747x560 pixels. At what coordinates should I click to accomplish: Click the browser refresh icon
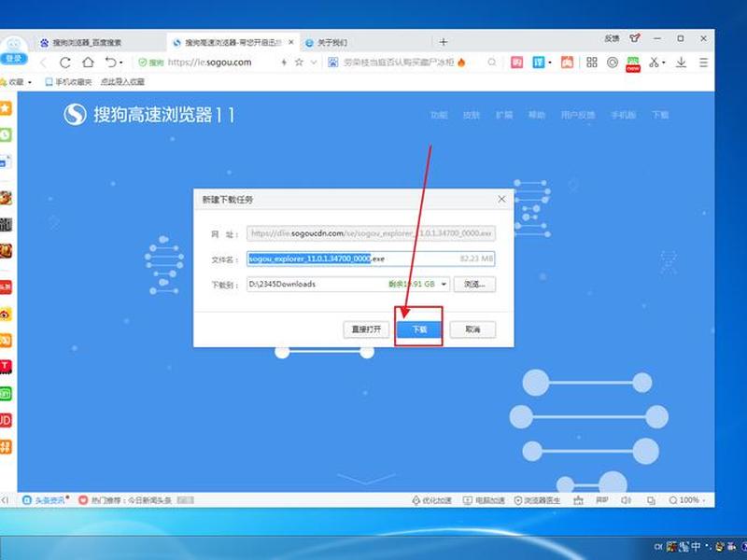(65, 63)
